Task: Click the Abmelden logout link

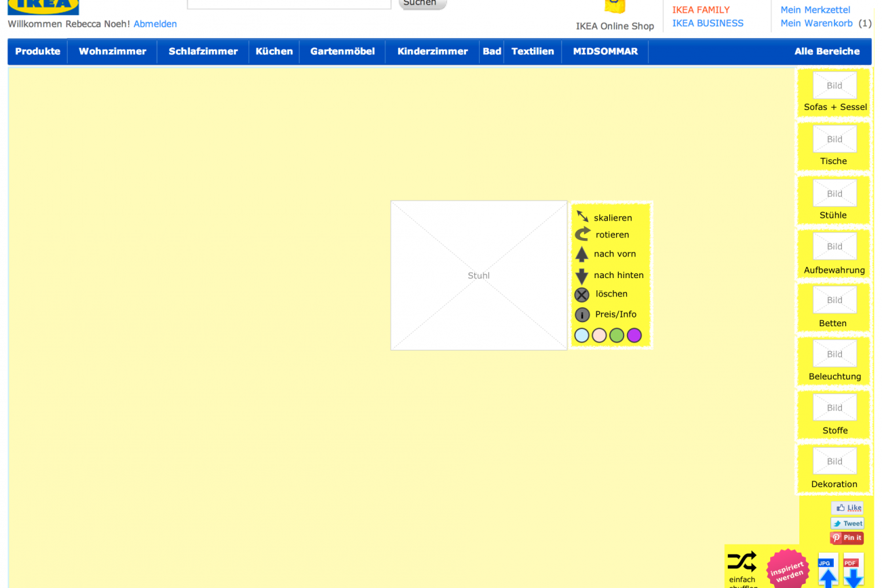Action: [x=155, y=24]
